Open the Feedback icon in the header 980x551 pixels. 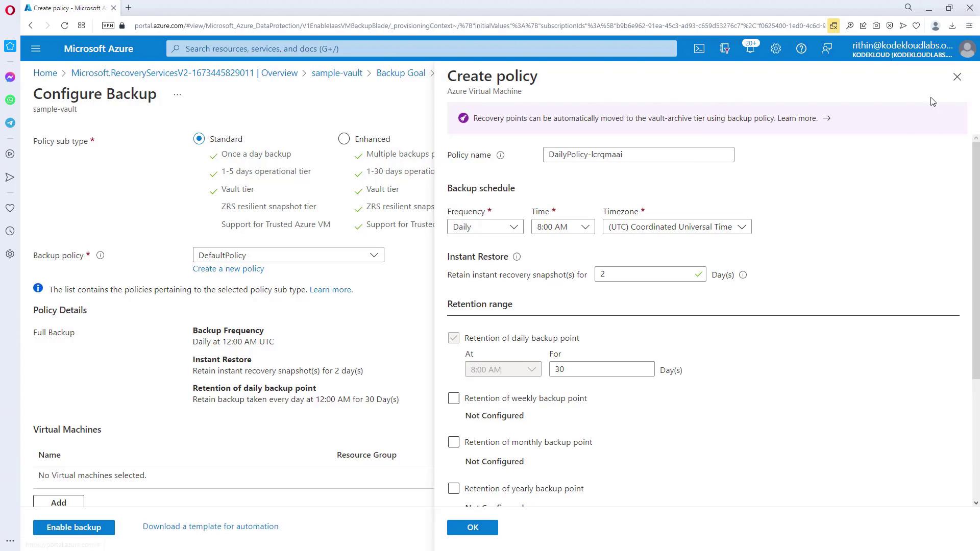coord(826,48)
